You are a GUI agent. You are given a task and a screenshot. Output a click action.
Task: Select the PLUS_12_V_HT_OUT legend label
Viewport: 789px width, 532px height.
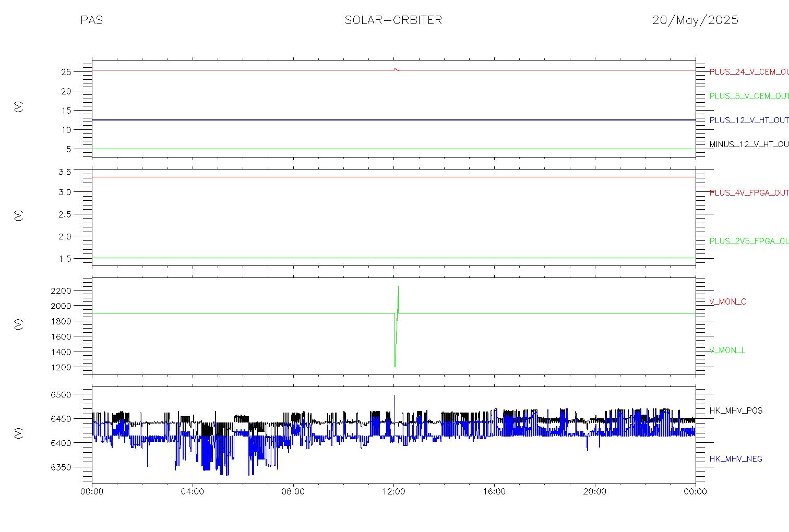[x=749, y=120]
